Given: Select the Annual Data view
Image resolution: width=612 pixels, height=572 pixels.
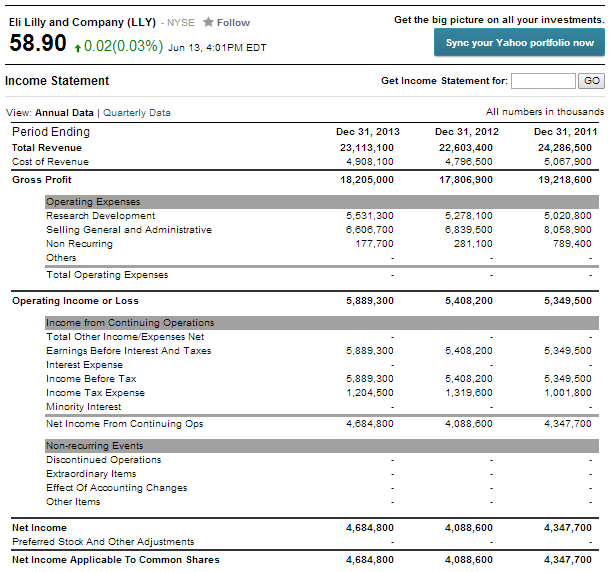Looking at the screenshot, I should pos(64,113).
